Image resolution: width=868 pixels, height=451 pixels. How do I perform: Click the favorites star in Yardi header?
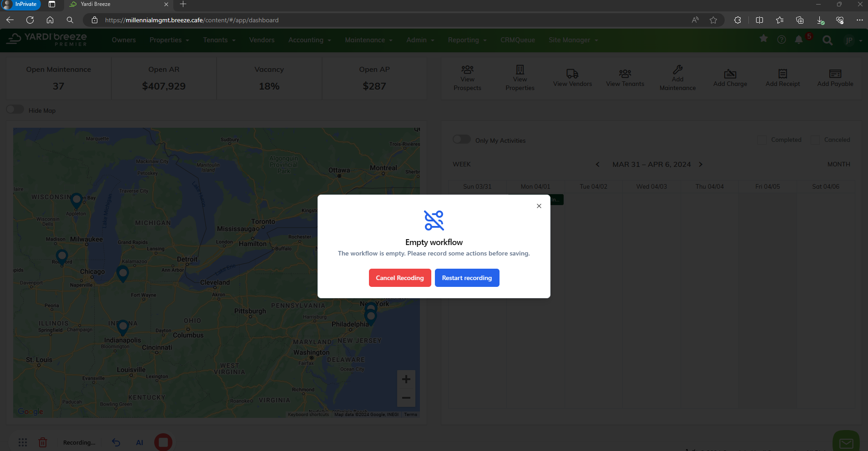[x=763, y=39]
